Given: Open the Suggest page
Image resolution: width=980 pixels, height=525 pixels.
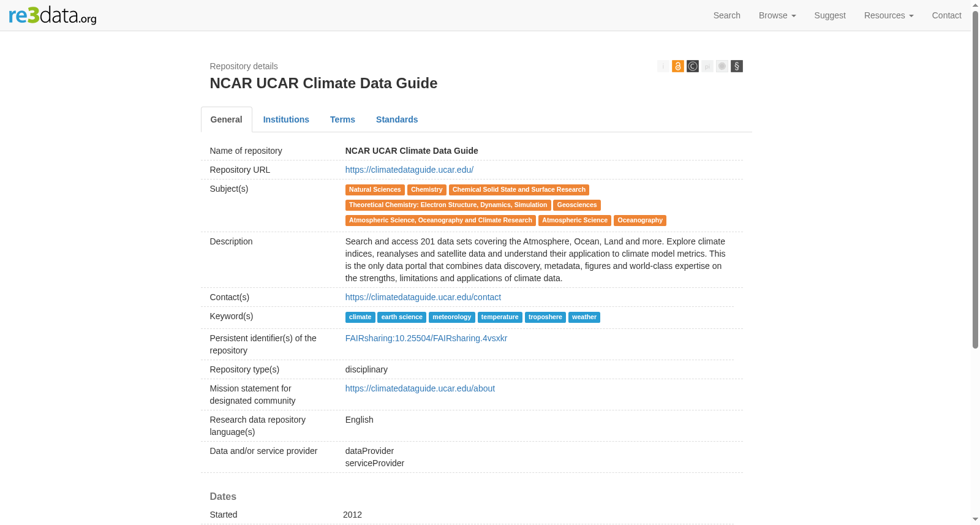Looking at the screenshot, I should click(x=830, y=15).
